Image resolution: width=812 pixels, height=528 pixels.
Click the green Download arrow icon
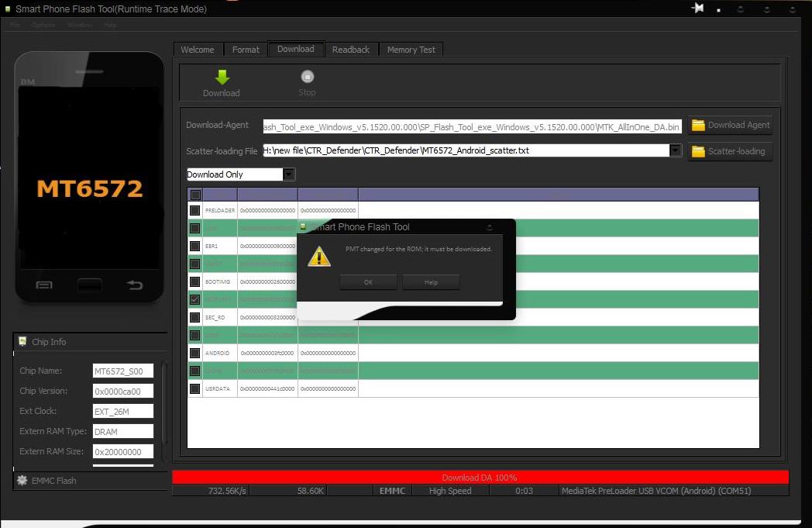point(222,77)
